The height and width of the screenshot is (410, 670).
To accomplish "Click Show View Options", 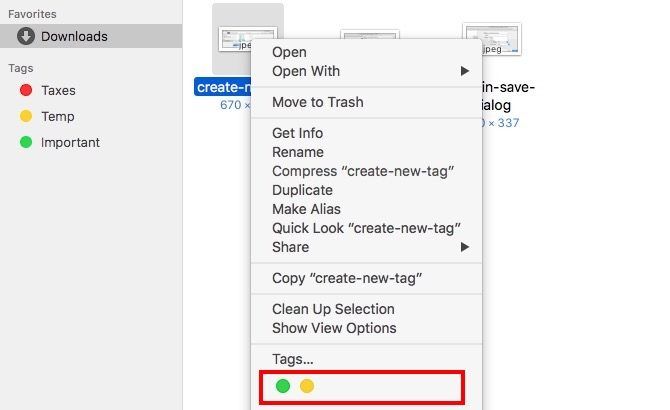I will 334,328.
